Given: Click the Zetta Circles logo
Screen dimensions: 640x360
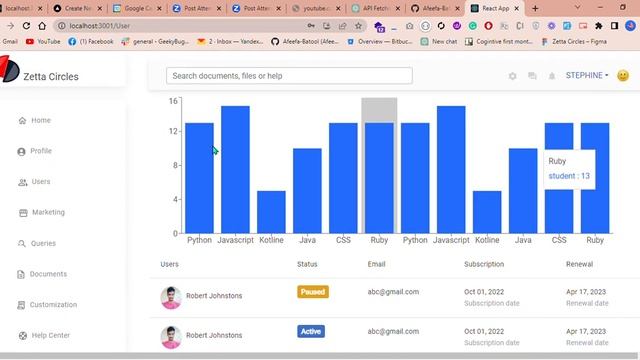Looking at the screenshot, I should (9, 69).
